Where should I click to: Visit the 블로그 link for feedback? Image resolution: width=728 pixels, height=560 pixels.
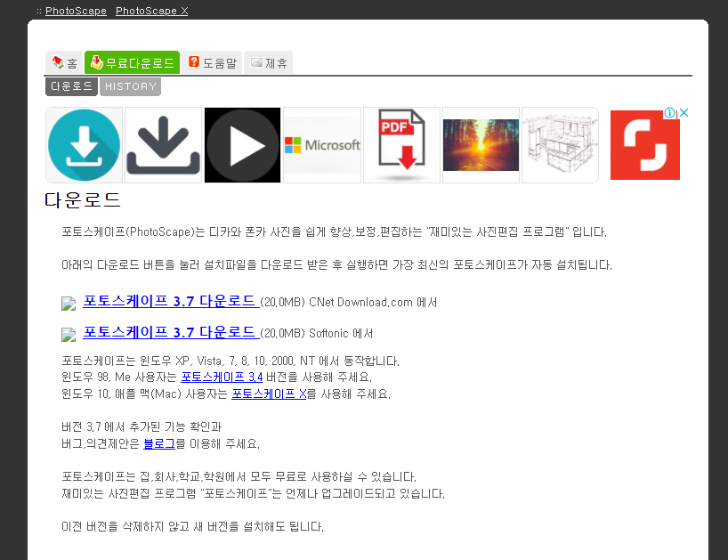coord(159,443)
